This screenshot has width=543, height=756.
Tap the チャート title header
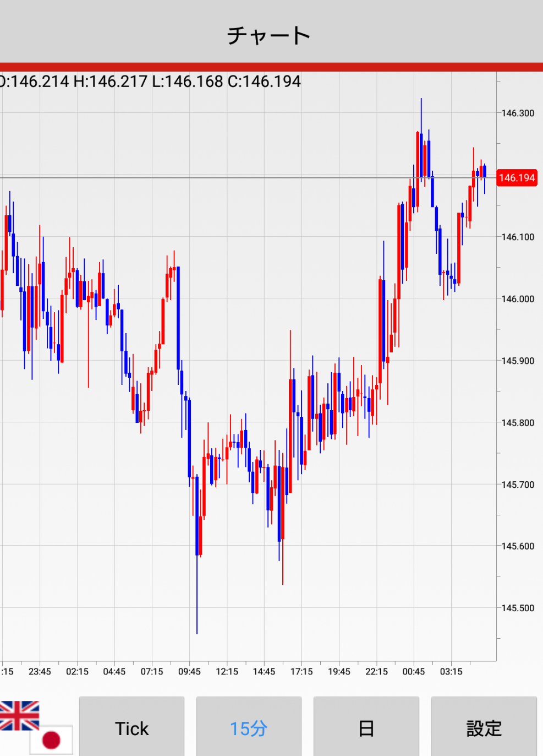(x=270, y=35)
